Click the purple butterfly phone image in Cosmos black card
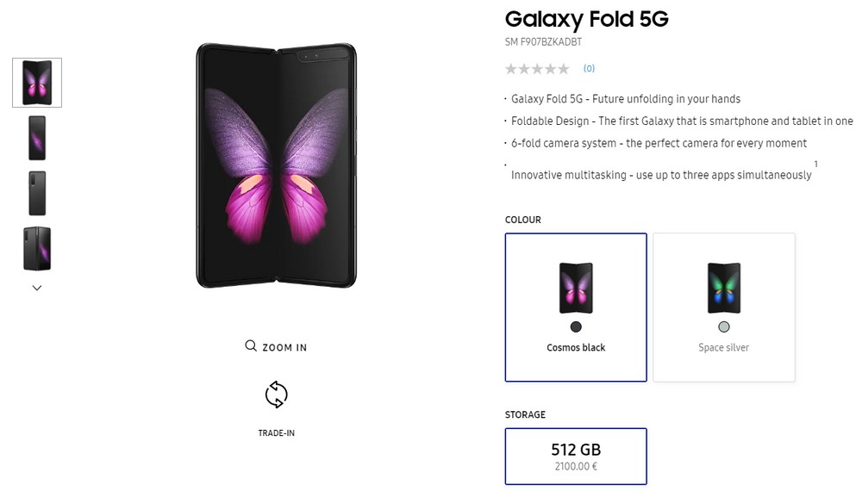 (576, 288)
